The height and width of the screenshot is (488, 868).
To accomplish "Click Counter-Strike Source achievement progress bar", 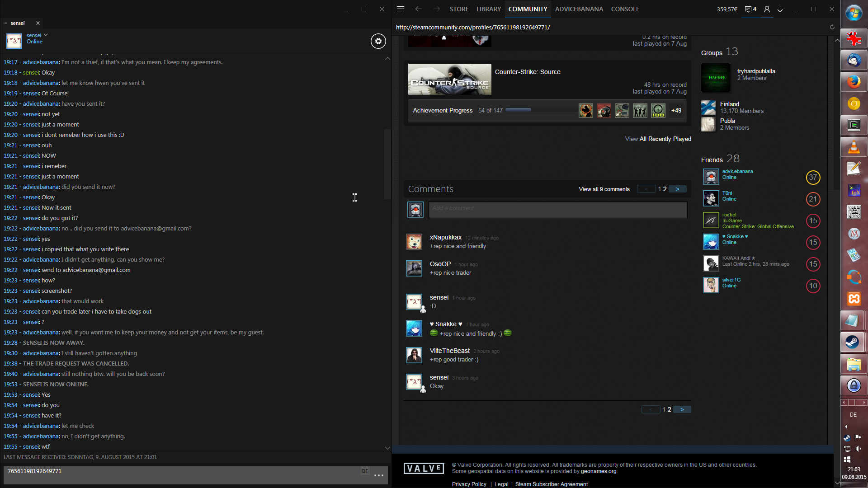I will click(x=542, y=110).
